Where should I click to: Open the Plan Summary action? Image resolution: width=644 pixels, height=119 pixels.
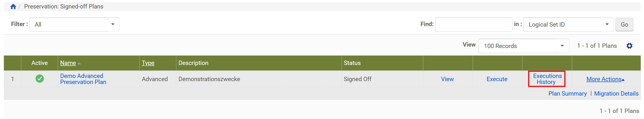pyautogui.click(x=567, y=93)
